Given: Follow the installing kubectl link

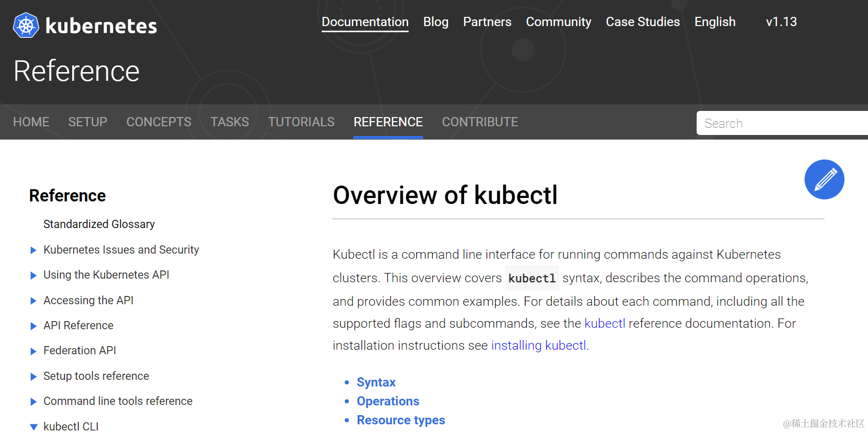Looking at the screenshot, I should point(539,345).
